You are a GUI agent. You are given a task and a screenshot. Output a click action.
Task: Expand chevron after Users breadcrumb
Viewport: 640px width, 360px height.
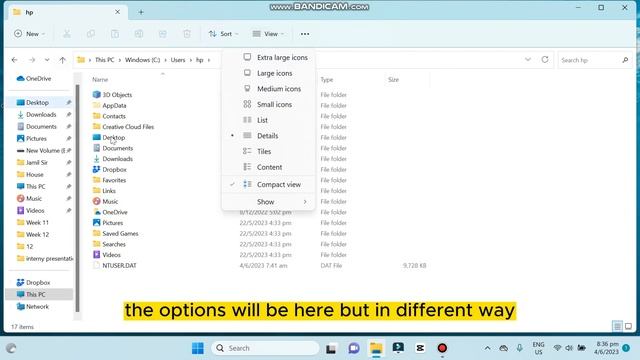191,60
